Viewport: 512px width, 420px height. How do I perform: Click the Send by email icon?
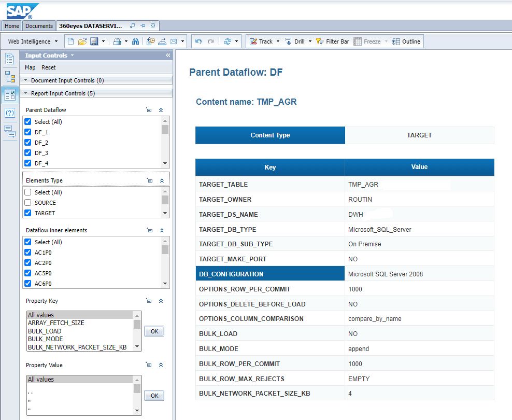[x=174, y=41]
